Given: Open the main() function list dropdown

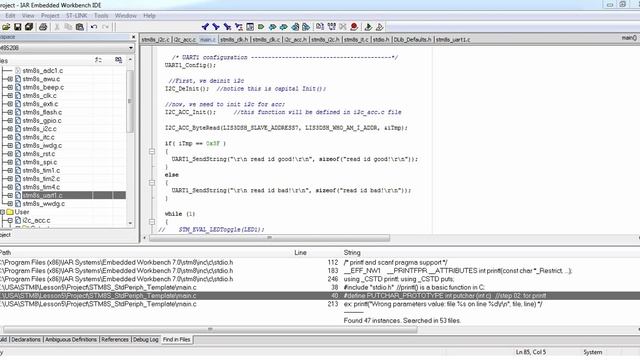Looking at the screenshot, I should [x=629, y=38].
